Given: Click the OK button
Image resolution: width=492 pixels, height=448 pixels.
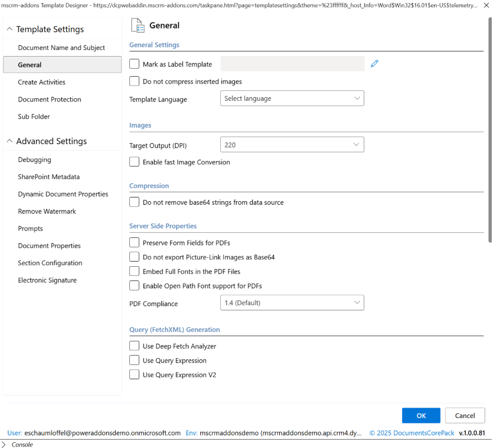Looking at the screenshot, I should (x=421, y=415).
